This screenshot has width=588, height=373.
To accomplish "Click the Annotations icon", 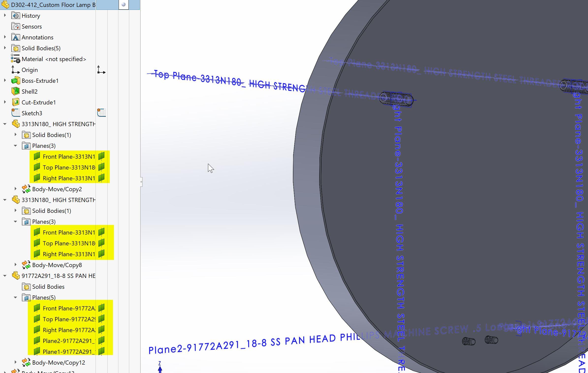I will click(16, 37).
